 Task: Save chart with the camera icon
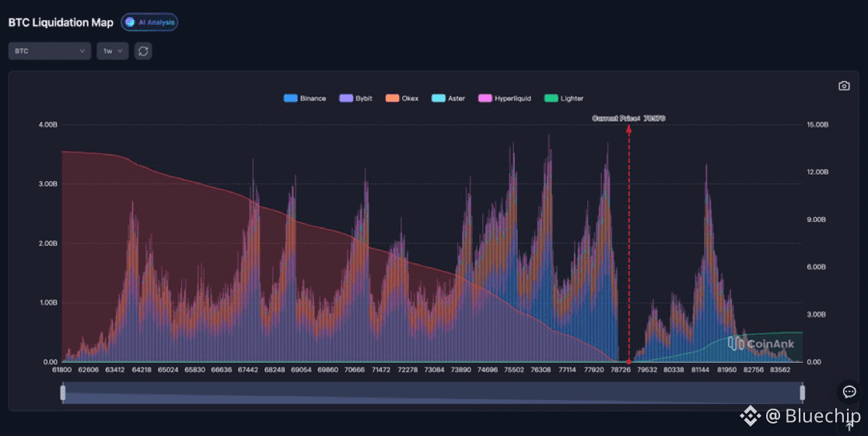pos(844,86)
